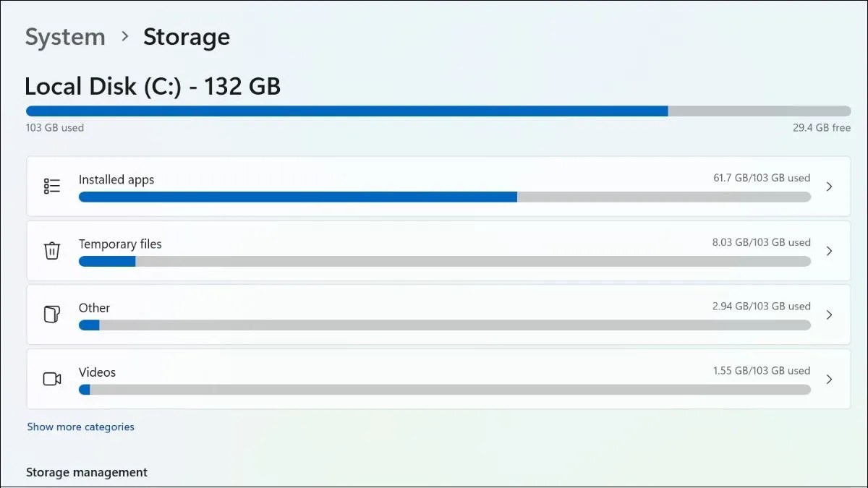Open the Videos category via chevron
This screenshot has width=868, height=488.
tap(829, 379)
